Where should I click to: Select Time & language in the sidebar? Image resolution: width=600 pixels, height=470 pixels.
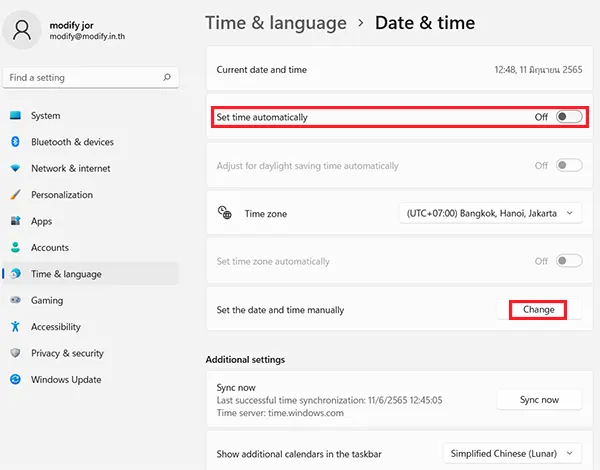click(66, 274)
